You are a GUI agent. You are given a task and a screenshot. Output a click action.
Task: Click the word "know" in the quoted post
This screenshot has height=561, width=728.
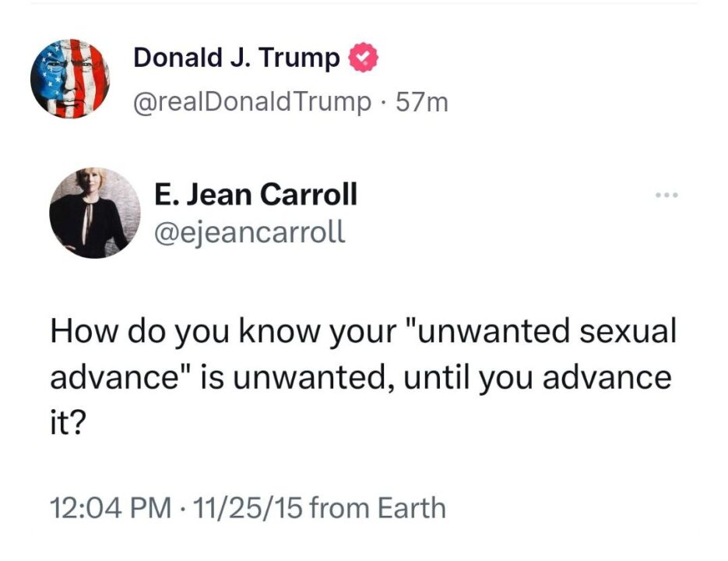point(277,333)
